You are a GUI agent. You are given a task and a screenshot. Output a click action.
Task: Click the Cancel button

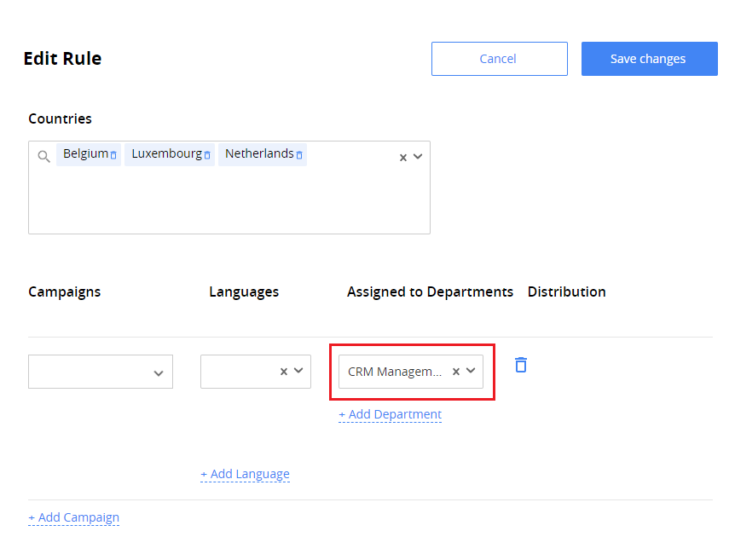pyautogui.click(x=499, y=58)
